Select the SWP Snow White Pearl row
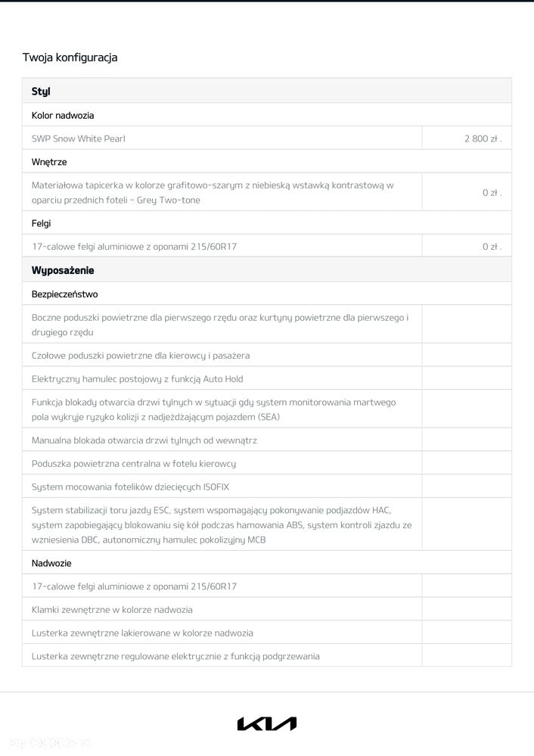The height and width of the screenshot is (756, 534). click(79, 138)
